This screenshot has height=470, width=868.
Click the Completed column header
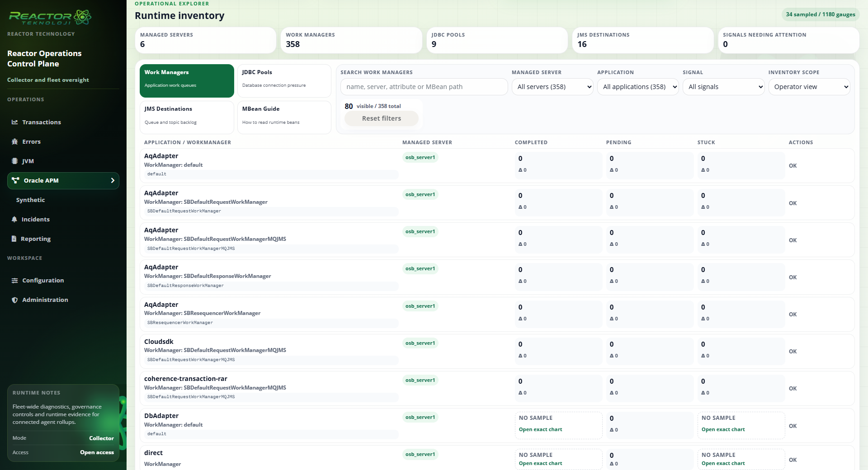531,142
